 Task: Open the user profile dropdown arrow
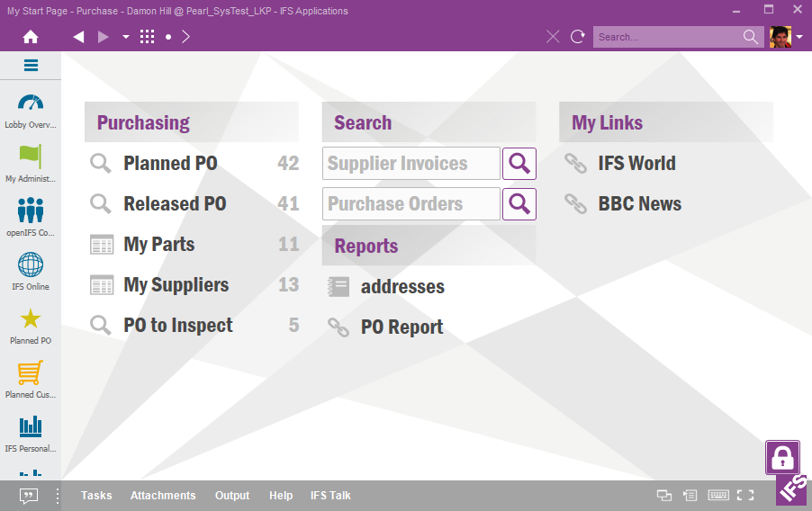coord(799,37)
